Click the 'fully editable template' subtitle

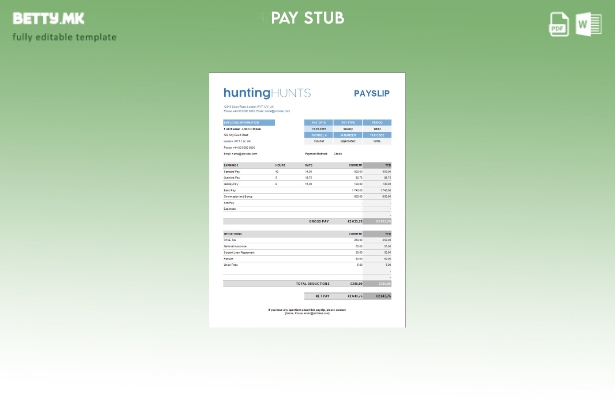click(x=64, y=37)
